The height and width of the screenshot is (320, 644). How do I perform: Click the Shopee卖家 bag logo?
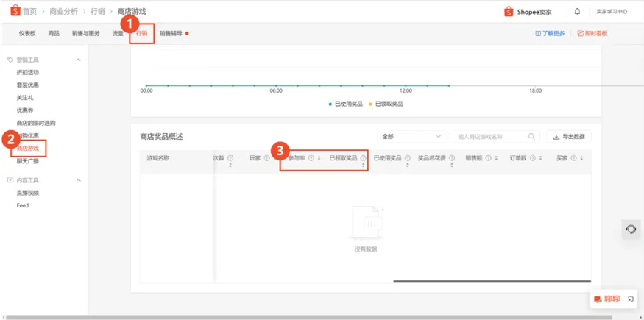coord(509,12)
